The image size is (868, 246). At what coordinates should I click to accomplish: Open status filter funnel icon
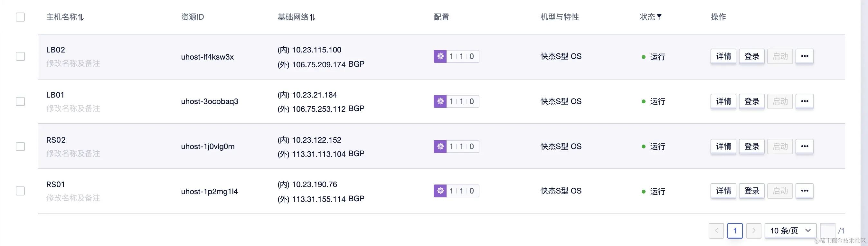pyautogui.click(x=659, y=16)
